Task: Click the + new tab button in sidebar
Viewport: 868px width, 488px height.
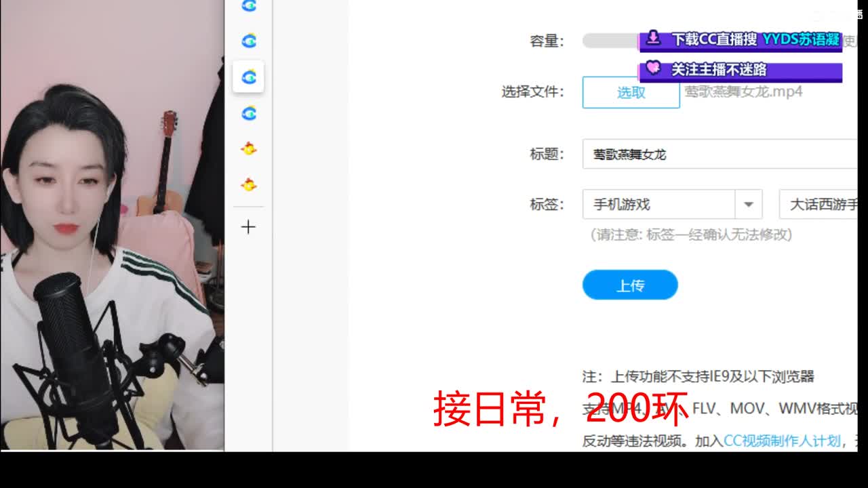Action: point(248,228)
